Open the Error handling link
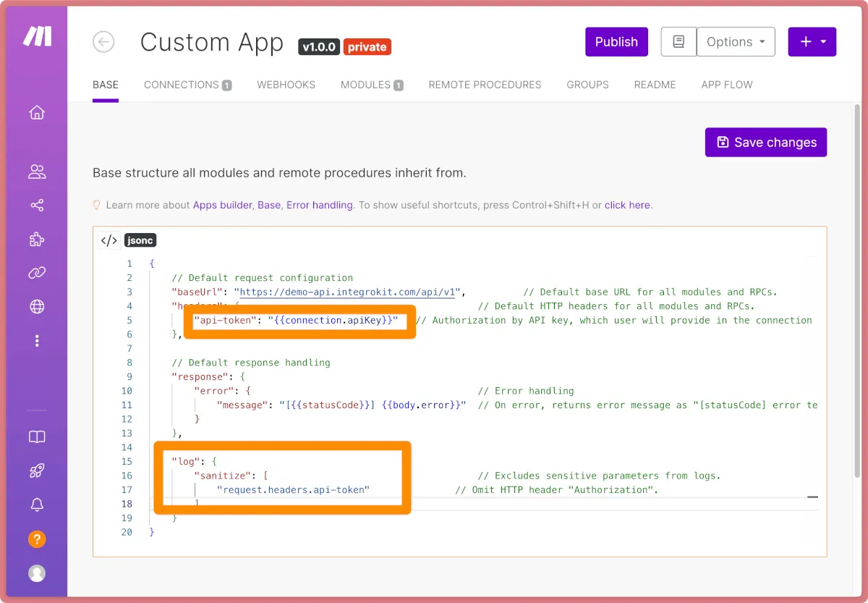 (320, 205)
